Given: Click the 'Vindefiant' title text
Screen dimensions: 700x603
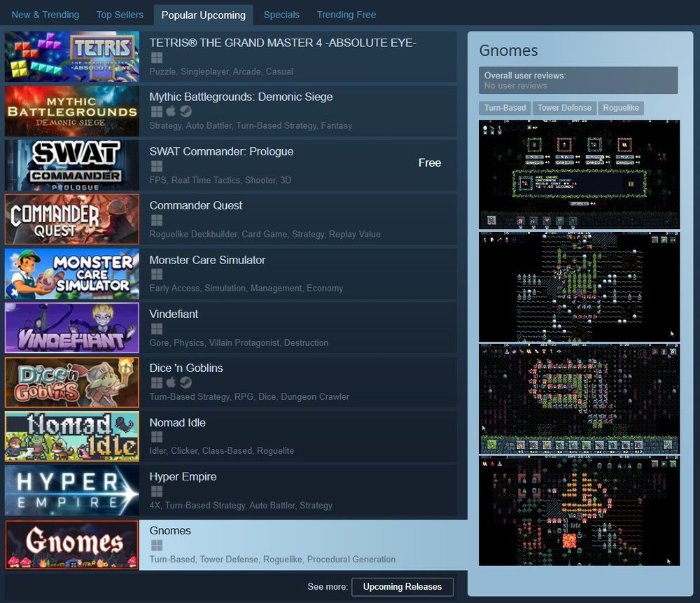Looking at the screenshot, I should pyautogui.click(x=174, y=314).
